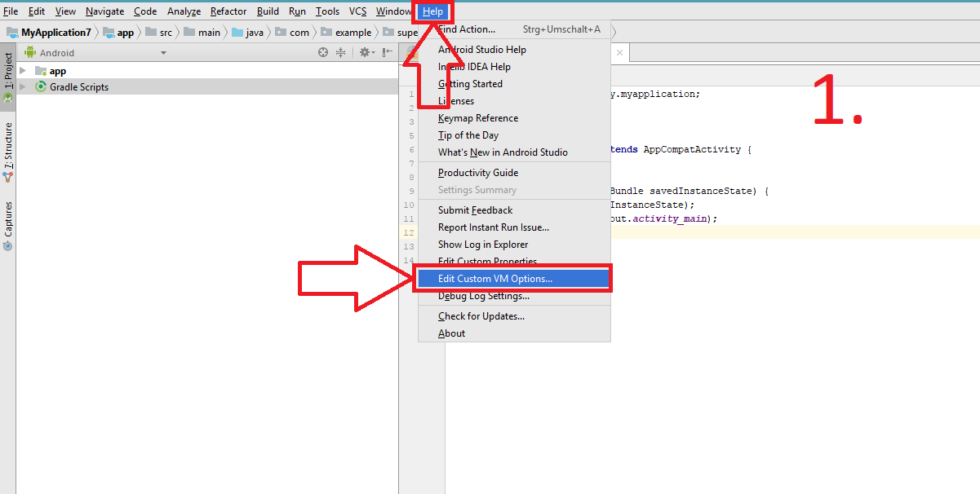Screen dimensions: 980x494
Task: Click the src breadcrumb folder
Action: (x=159, y=33)
